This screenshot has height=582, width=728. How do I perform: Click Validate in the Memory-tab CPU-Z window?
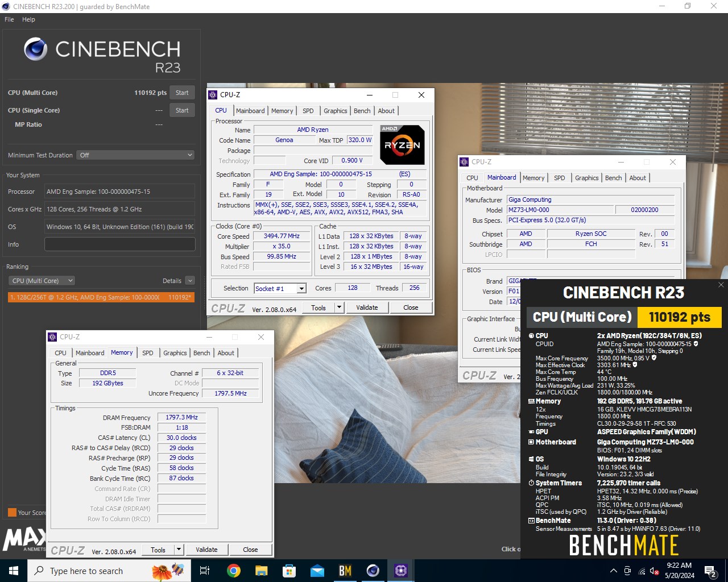206,550
